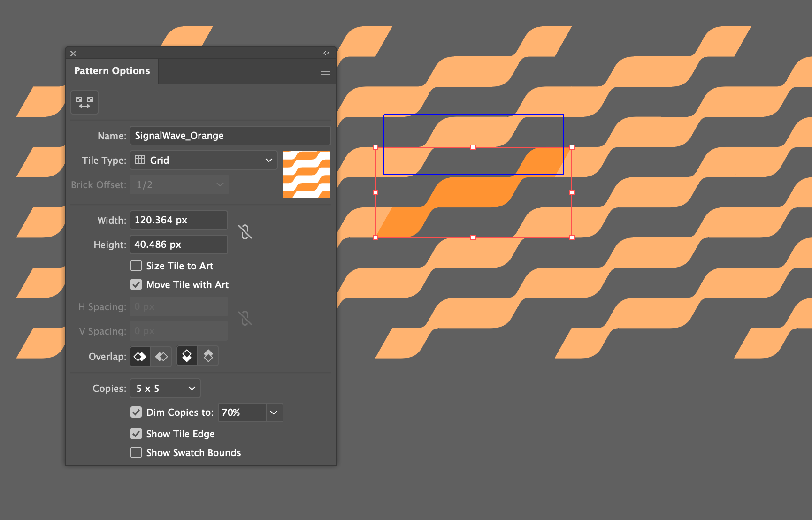The height and width of the screenshot is (520, 812).
Task: Uncheck Show Tile Edge
Action: [136, 434]
